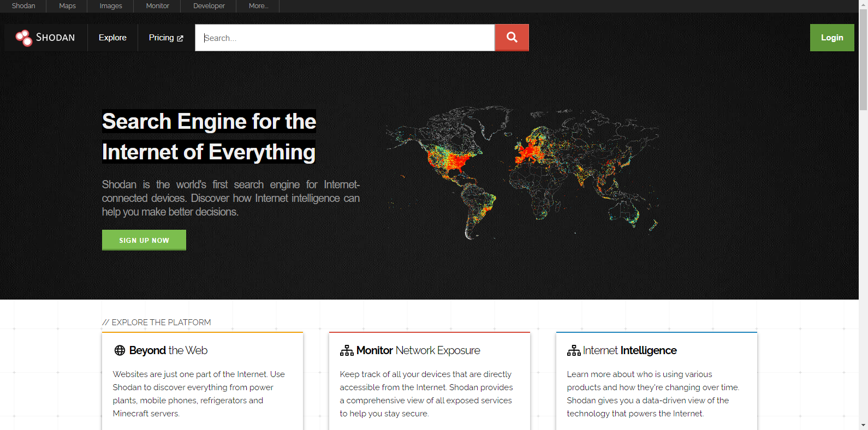The width and height of the screenshot is (868, 430).
Task: Click the paragraph starting "Shodan is the world's first"
Action: coord(231,198)
